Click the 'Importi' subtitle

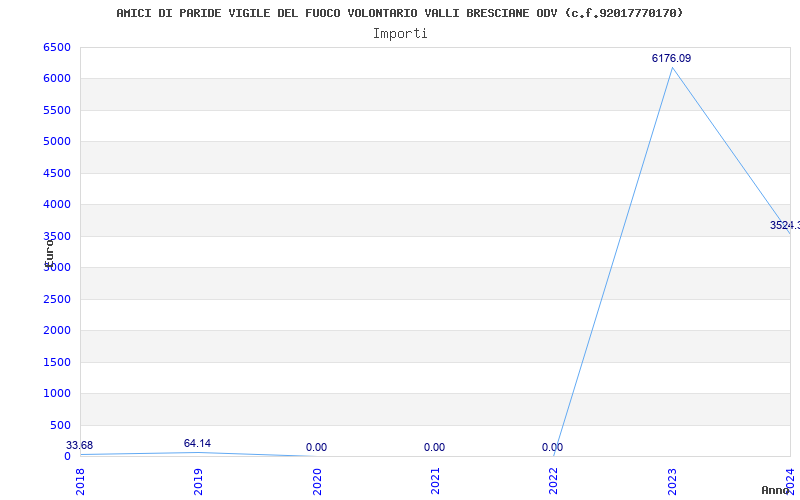pos(400,34)
